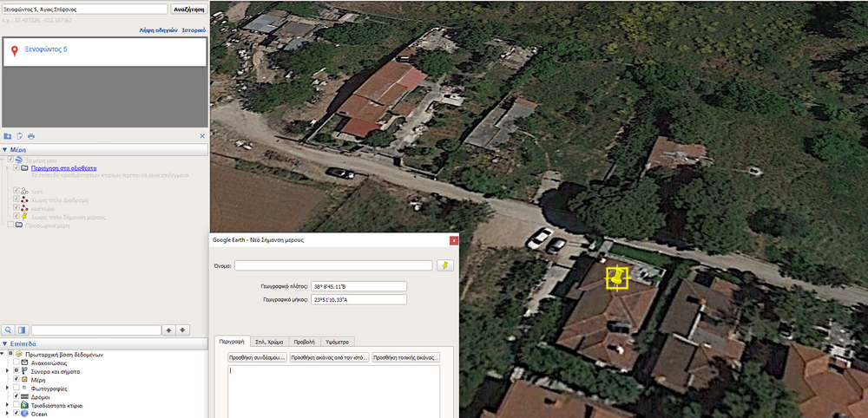Click the print icon below search results

click(31, 136)
